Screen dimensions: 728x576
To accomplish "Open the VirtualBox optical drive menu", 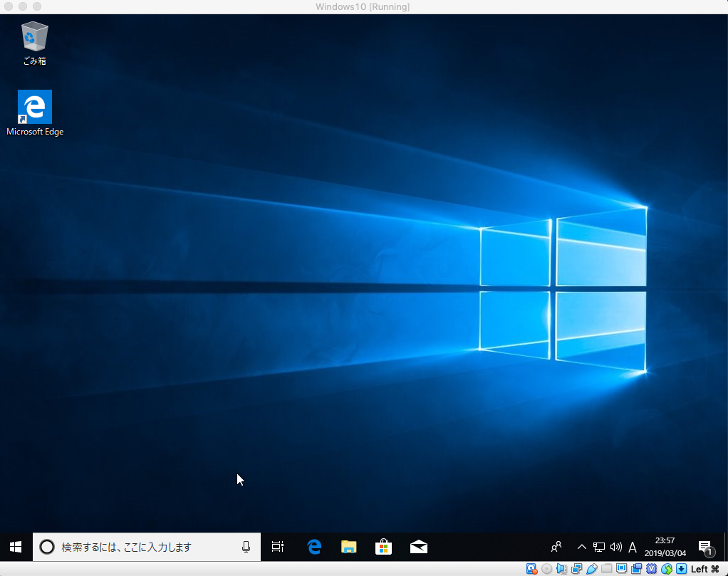I will [546, 569].
